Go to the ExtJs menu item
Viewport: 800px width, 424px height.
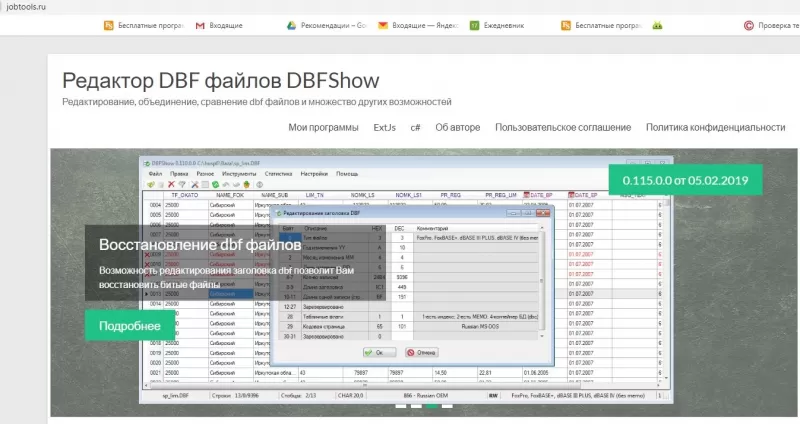[384, 128]
